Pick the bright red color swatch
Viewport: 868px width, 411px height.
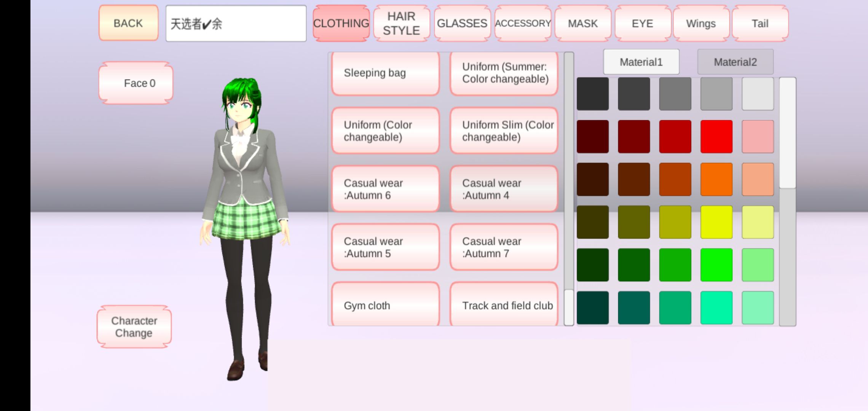[716, 136]
